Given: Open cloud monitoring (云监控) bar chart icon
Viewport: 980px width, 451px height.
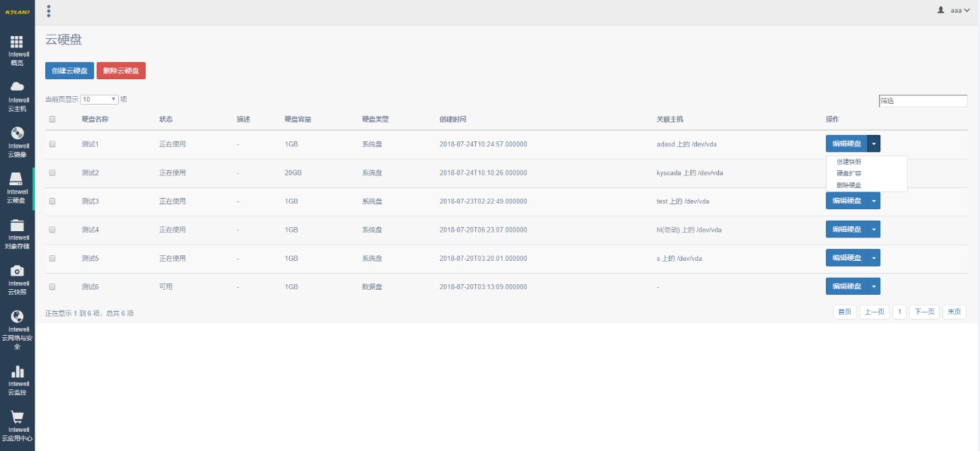Looking at the screenshot, I should click(x=17, y=371).
